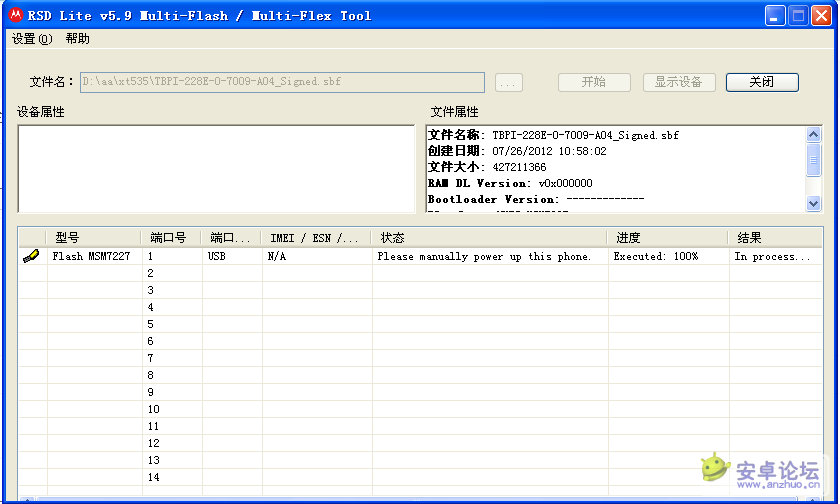The height and width of the screenshot is (504, 840).
Task: Click the 显示设备 button
Action: tap(679, 82)
